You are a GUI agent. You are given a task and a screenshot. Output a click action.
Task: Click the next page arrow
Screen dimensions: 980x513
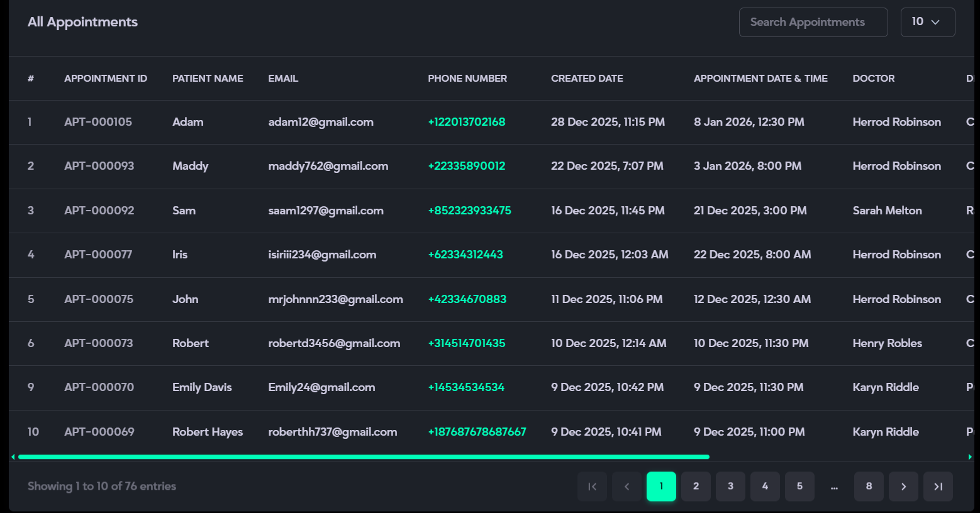(x=903, y=487)
